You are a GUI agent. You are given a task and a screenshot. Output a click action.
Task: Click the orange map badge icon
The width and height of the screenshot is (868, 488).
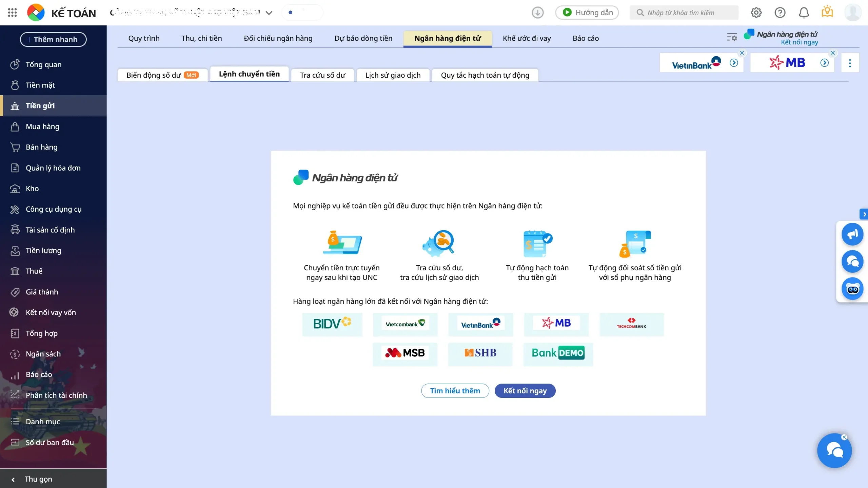[x=827, y=12]
